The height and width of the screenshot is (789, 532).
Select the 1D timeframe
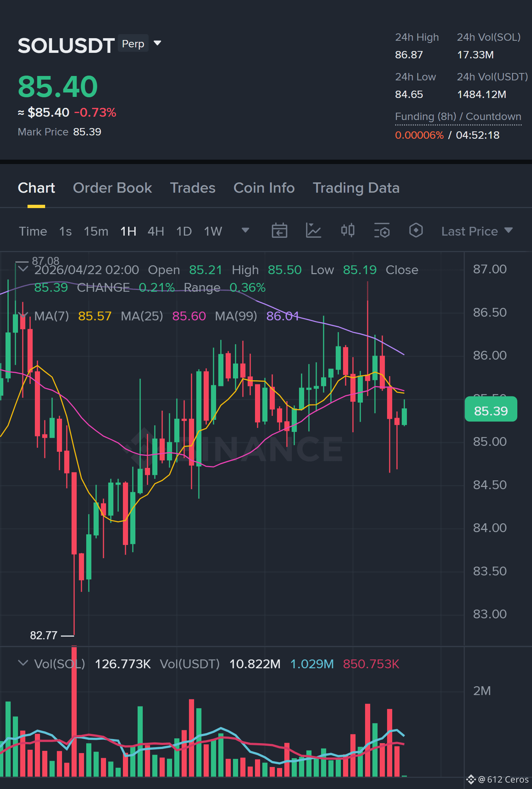[x=184, y=231]
